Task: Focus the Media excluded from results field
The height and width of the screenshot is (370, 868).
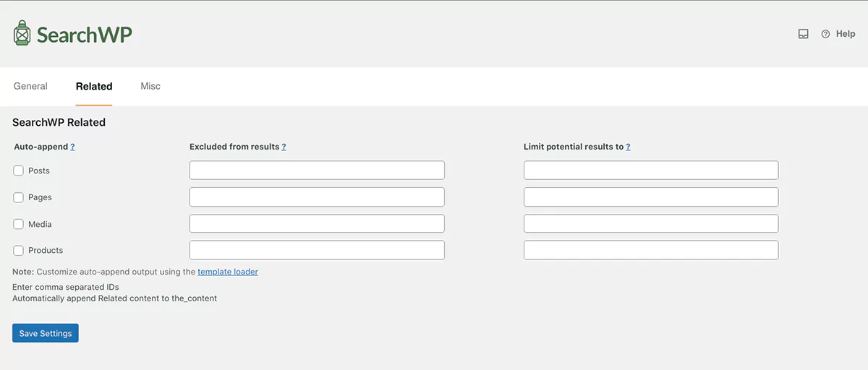Action: 317,224
